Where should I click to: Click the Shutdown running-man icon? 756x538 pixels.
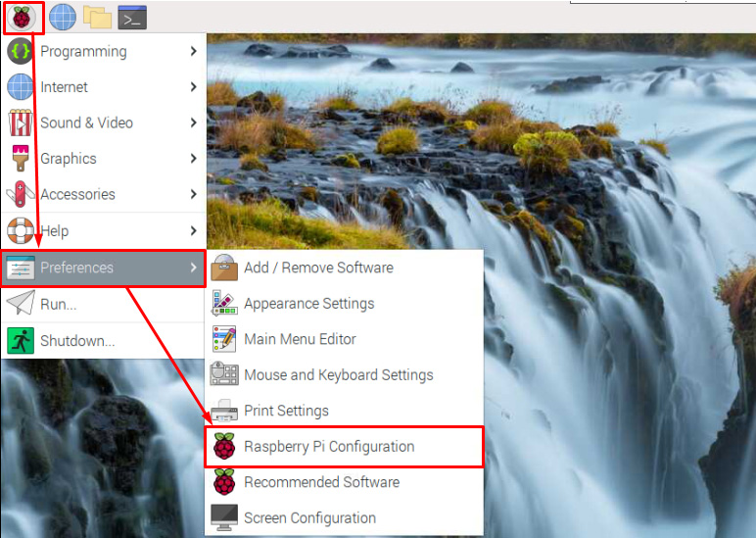[x=20, y=340]
